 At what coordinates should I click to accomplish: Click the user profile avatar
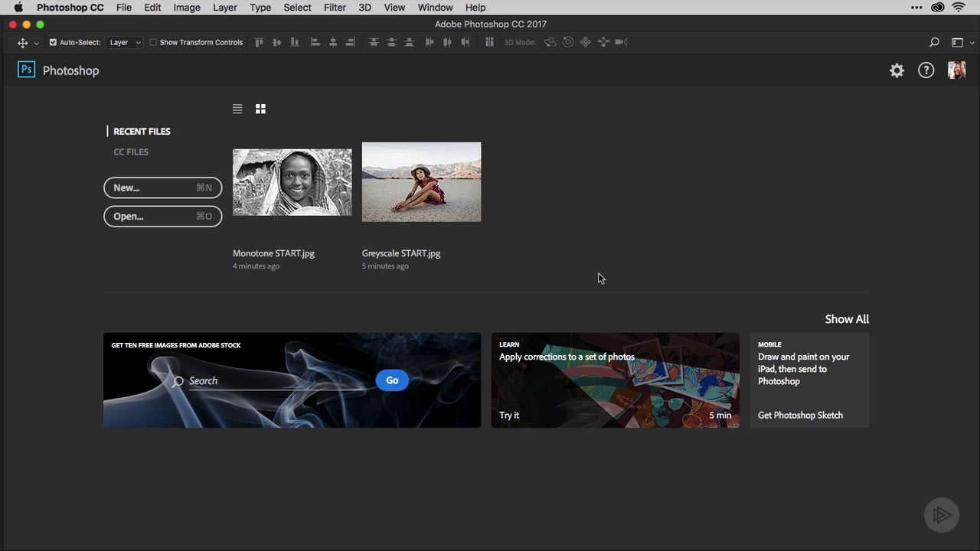pyautogui.click(x=956, y=70)
